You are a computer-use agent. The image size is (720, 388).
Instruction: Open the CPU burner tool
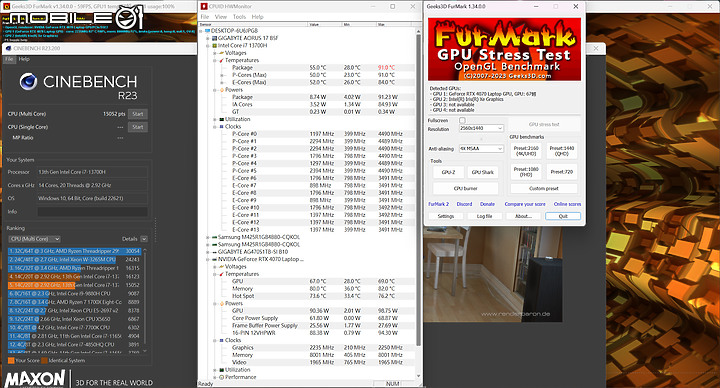tap(466, 188)
